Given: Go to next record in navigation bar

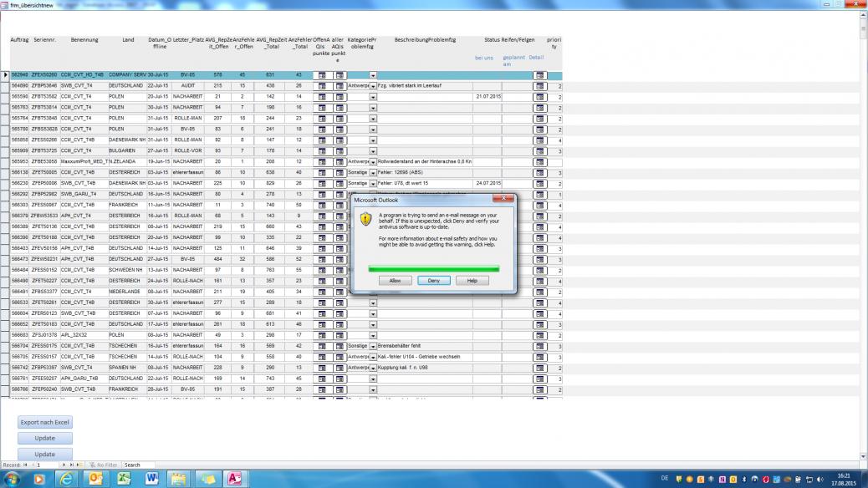Looking at the screenshot, I should coord(64,465).
